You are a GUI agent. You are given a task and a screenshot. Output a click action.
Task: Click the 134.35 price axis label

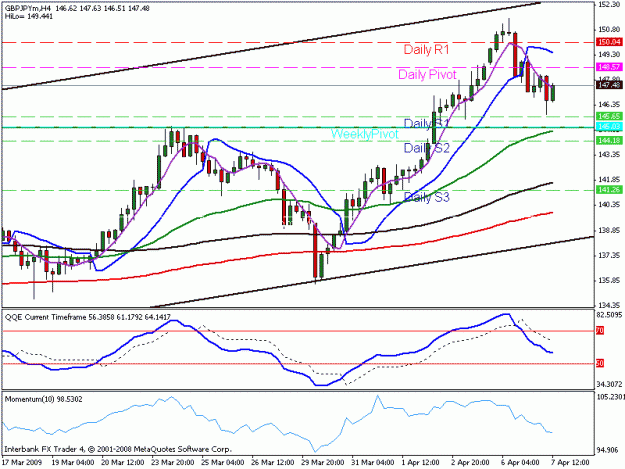pos(609,305)
